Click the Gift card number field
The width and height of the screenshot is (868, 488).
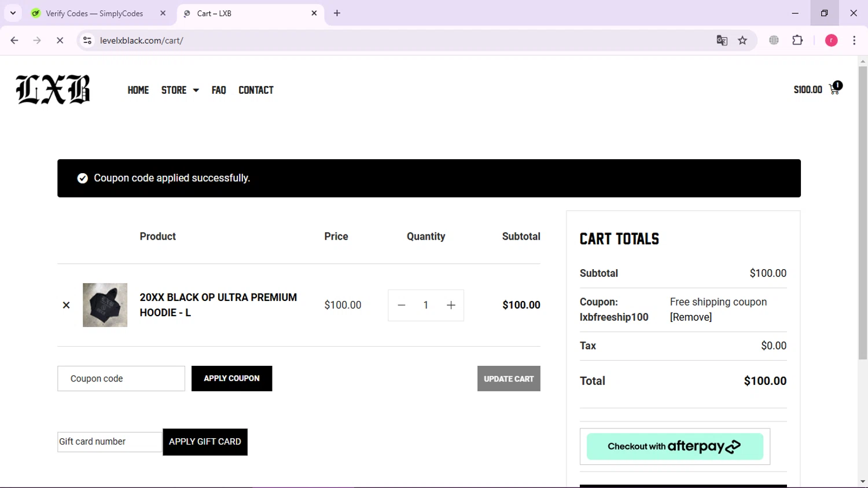[x=109, y=442]
